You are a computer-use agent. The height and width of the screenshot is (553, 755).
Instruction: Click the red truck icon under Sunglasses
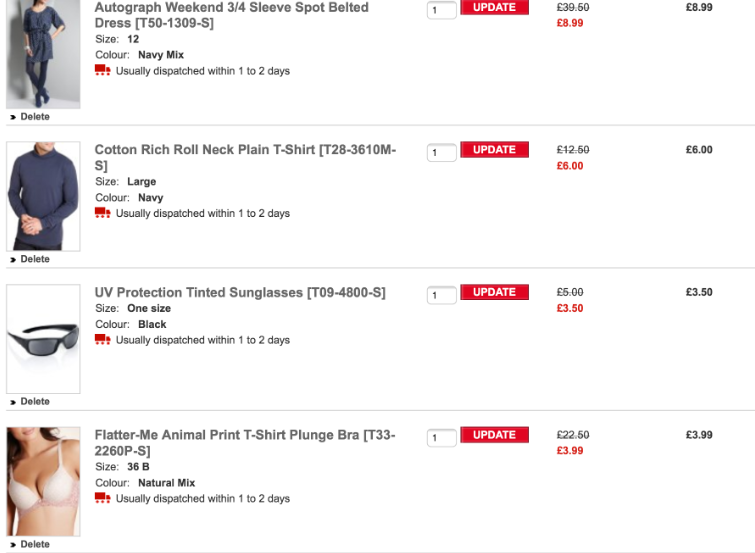point(102,340)
